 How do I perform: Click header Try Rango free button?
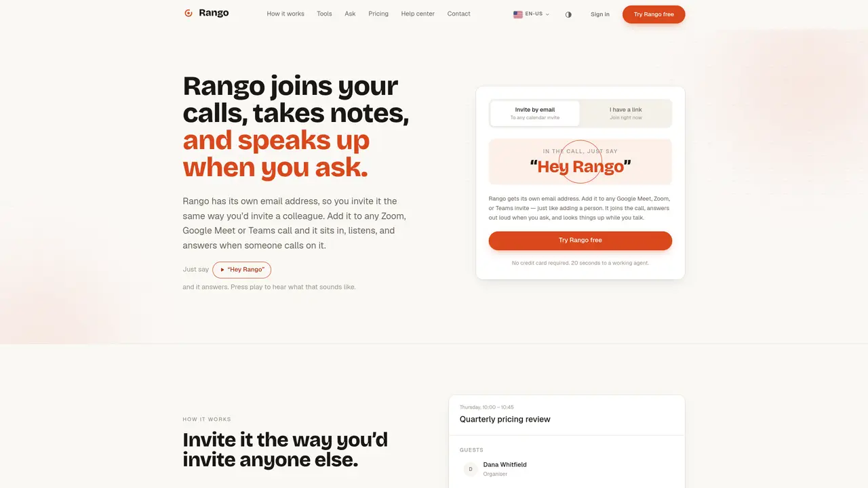point(654,14)
